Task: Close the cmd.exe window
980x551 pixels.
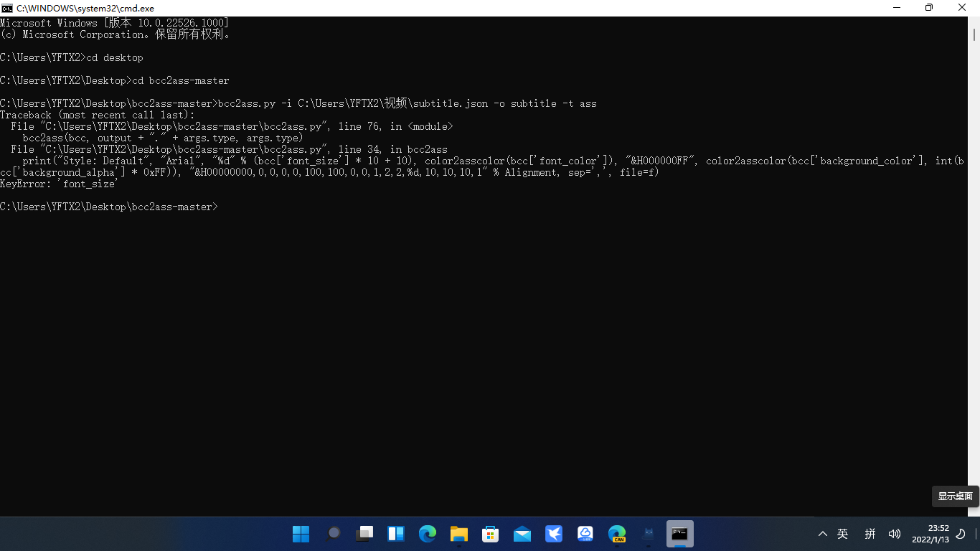Action: 962,8
